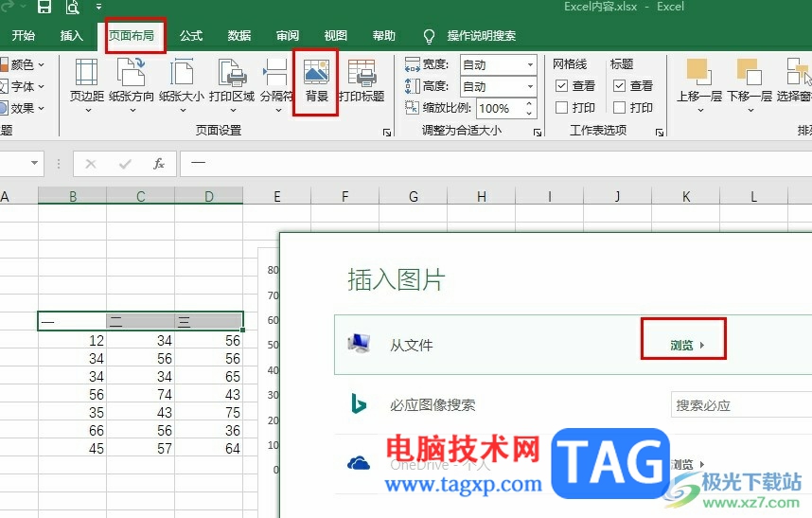Click 浏览 next to OneDrive

[687, 464]
